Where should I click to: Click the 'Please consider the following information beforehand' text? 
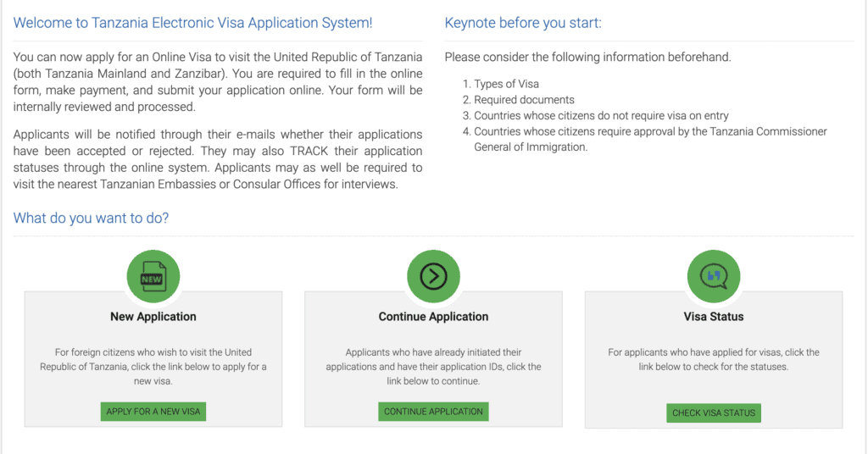588,57
